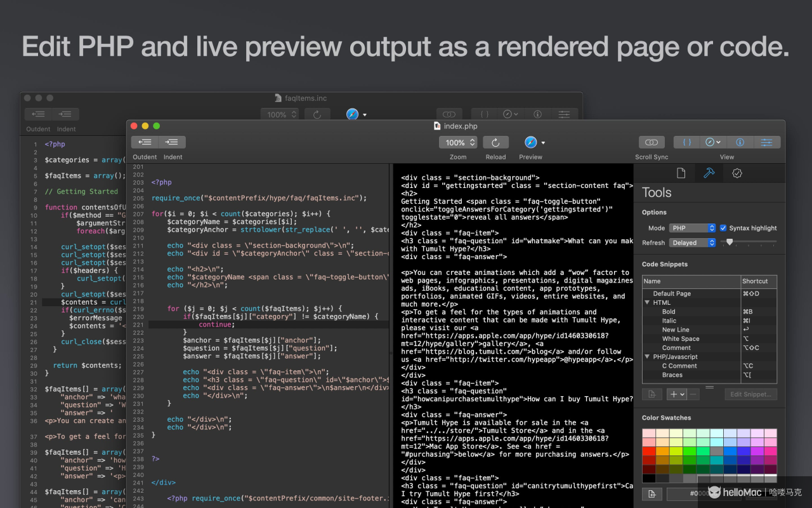
Task: Select the Italic snippet row
Action: 709,321
